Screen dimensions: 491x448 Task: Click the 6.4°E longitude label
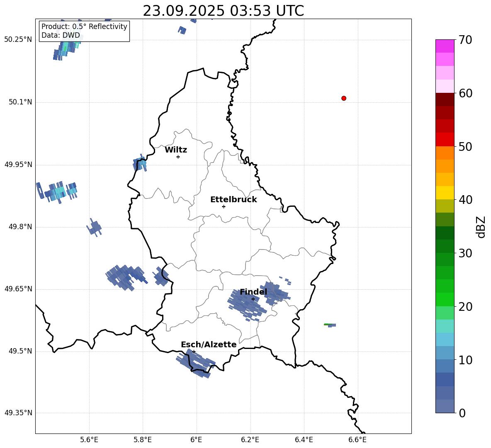tap(304, 440)
